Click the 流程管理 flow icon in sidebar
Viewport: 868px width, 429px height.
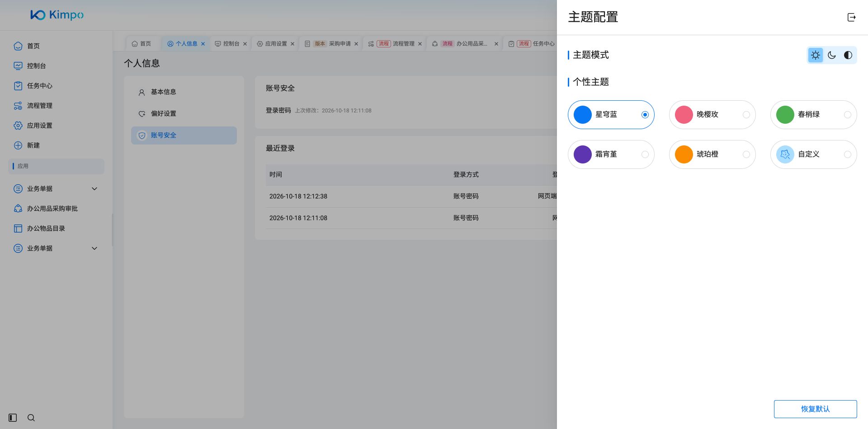point(18,106)
